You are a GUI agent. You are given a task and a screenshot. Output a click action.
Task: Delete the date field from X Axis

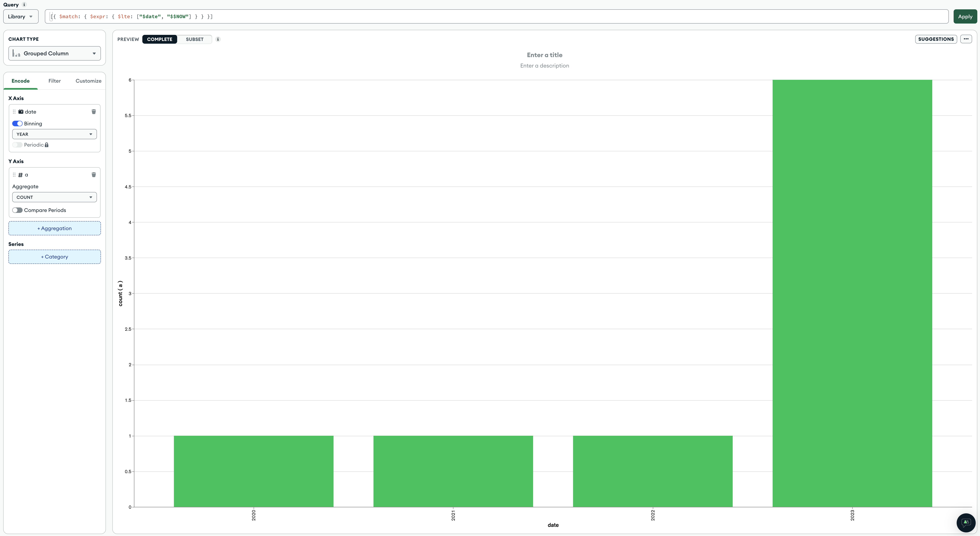[x=94, y=112]
